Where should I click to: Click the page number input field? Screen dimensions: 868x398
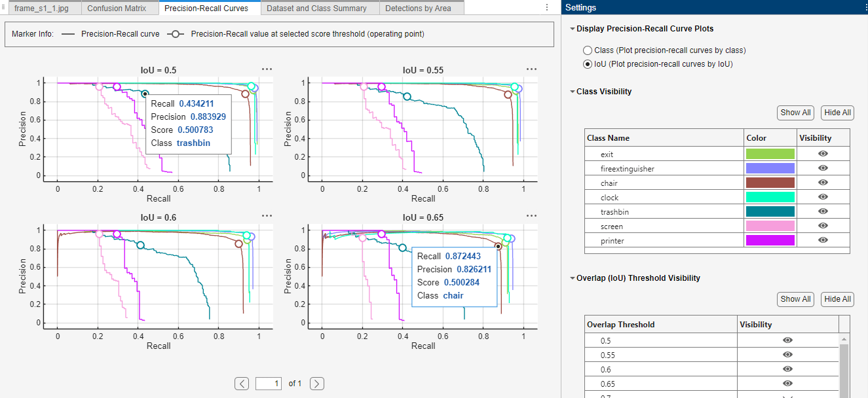[269, 383]
